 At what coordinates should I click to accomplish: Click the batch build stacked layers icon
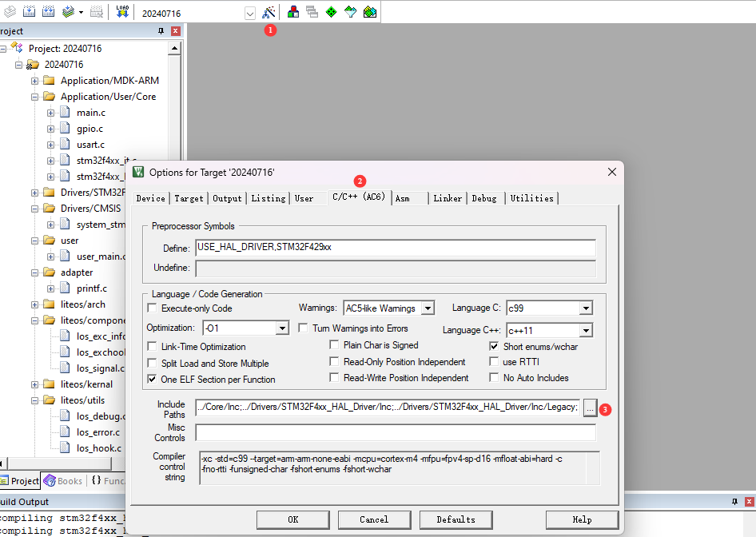pyautogui.click(x=69, y=12)
